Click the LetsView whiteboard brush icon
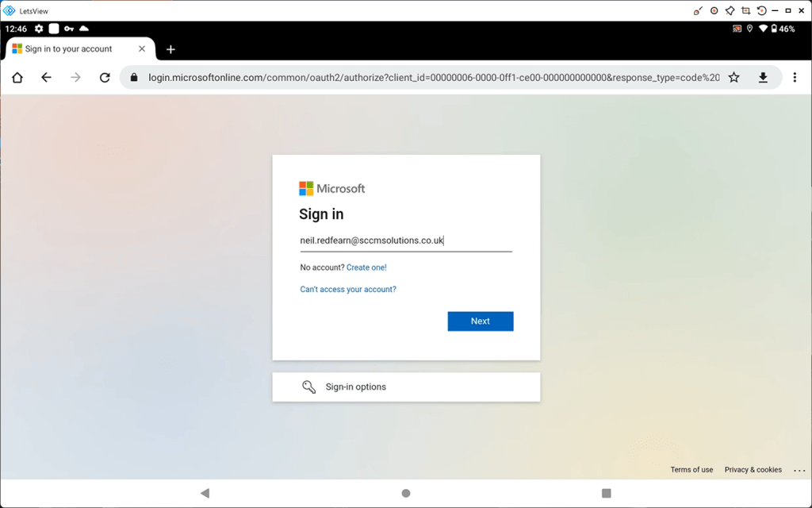This screenshot has height=508, width=812. [699, 10]
